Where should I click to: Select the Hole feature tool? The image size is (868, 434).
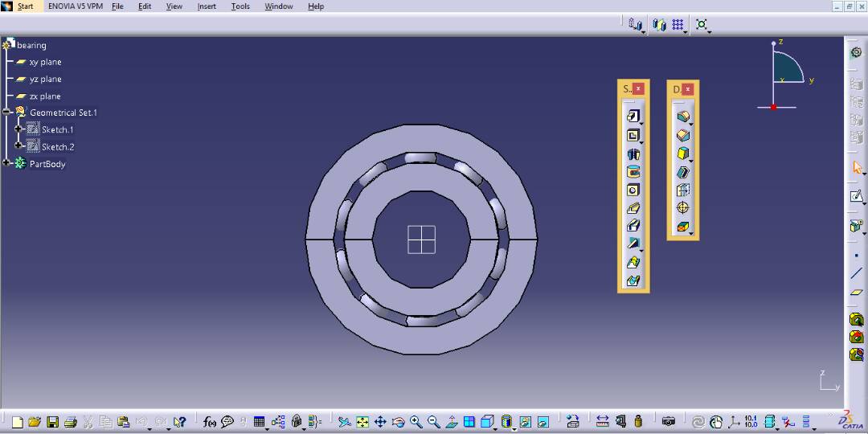[x=633, y=190]
